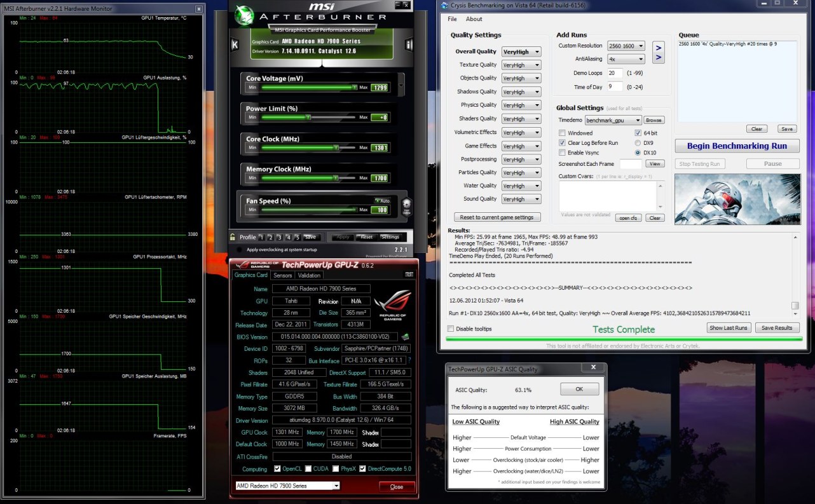Click the Core Voltage slider handle
The height and width of the screenshot is (504, 815).
click(353, 88)
